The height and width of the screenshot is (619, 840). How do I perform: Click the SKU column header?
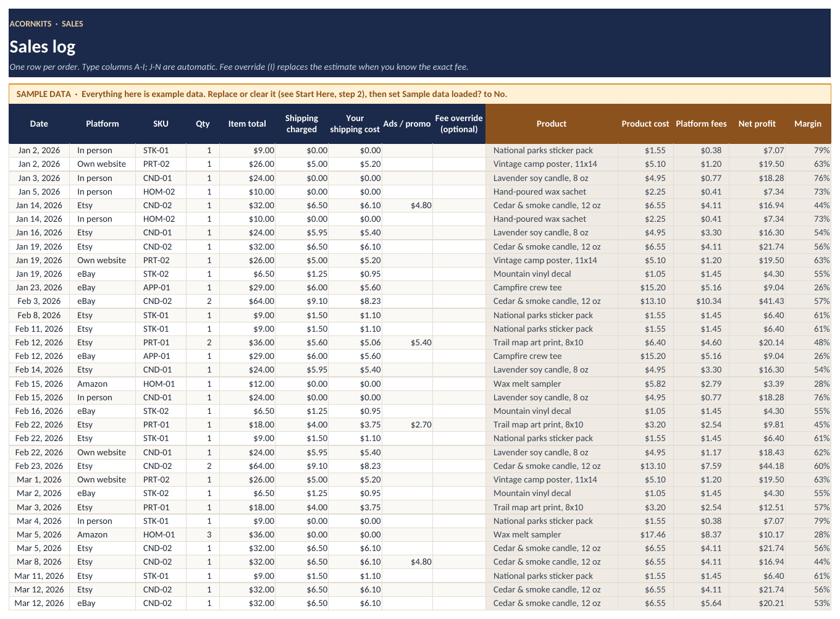(161, 124)
